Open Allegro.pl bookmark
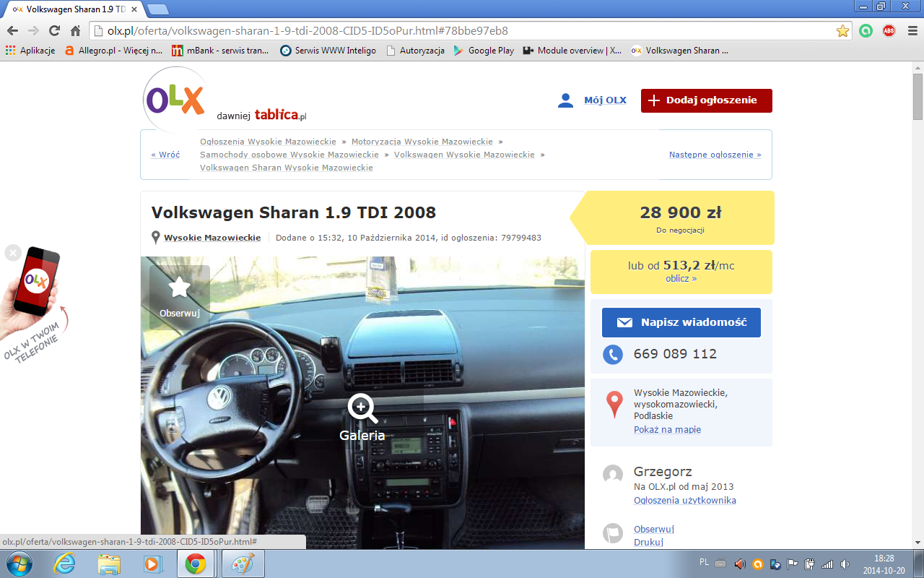Image resolution: width=924 pixels, height=578 pixels. [114, 51]
